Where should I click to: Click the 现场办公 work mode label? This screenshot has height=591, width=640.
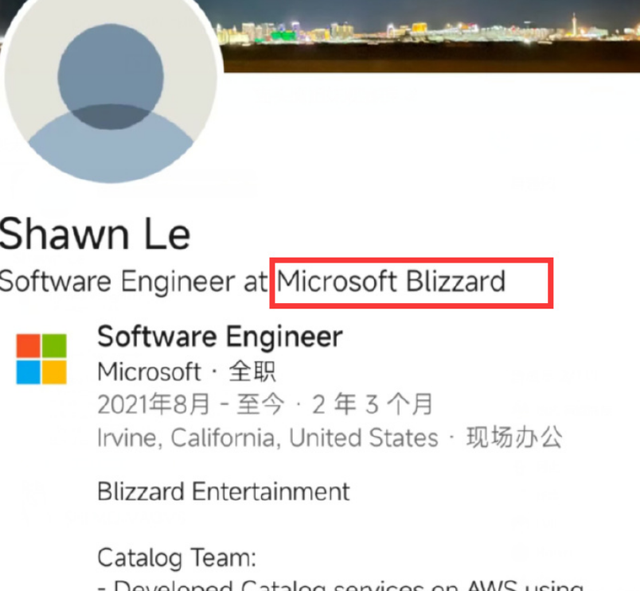(x=514, y=437)
